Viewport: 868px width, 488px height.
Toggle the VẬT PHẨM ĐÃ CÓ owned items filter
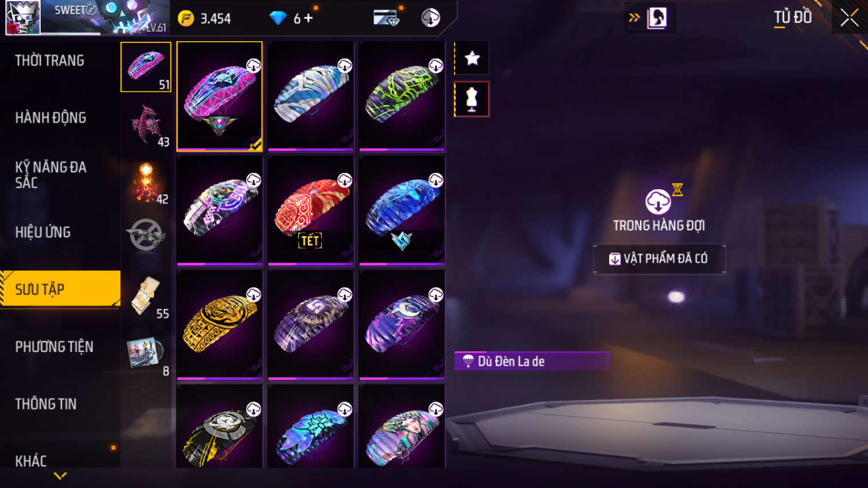pyautogui.click(x=660, y=259)
